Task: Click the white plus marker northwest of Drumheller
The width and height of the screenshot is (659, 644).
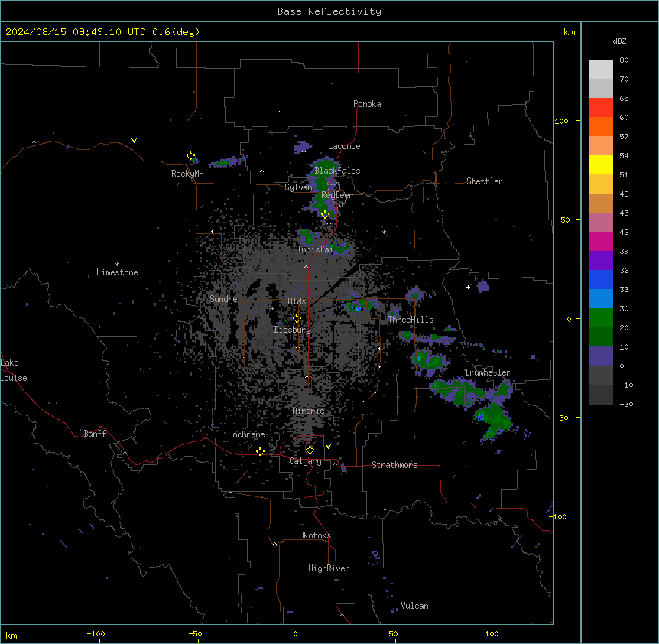Action: pyautogui.click(x=468, y=287)
